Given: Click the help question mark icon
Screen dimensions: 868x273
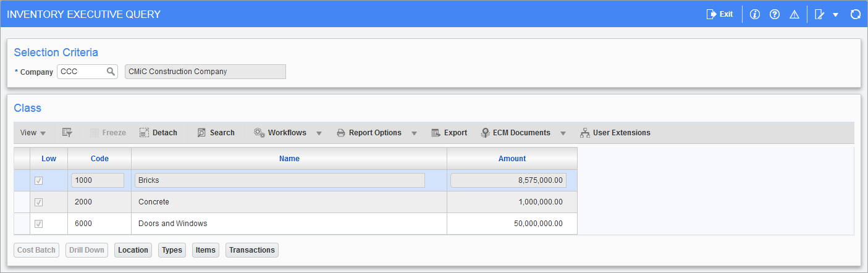Looking at the screenshot, I should click(x=774, y=14).
